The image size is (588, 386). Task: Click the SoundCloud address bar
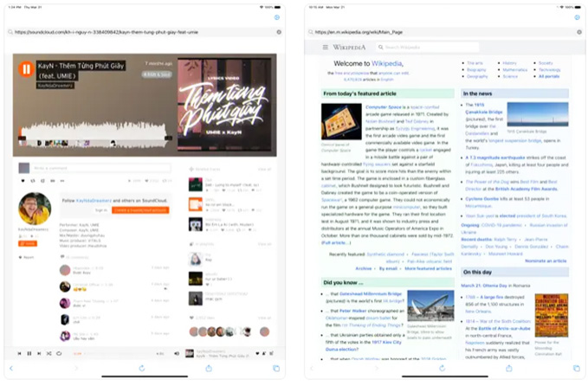(145, 32)
